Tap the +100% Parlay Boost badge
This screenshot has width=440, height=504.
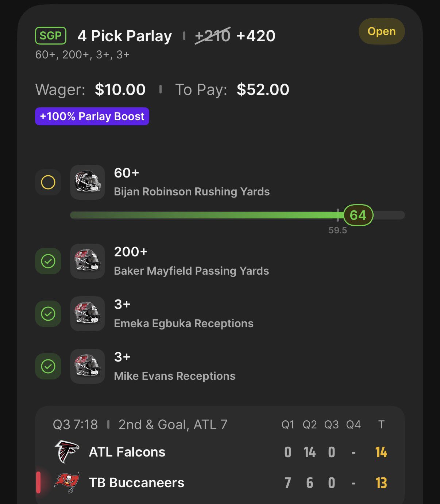point(92,116)
